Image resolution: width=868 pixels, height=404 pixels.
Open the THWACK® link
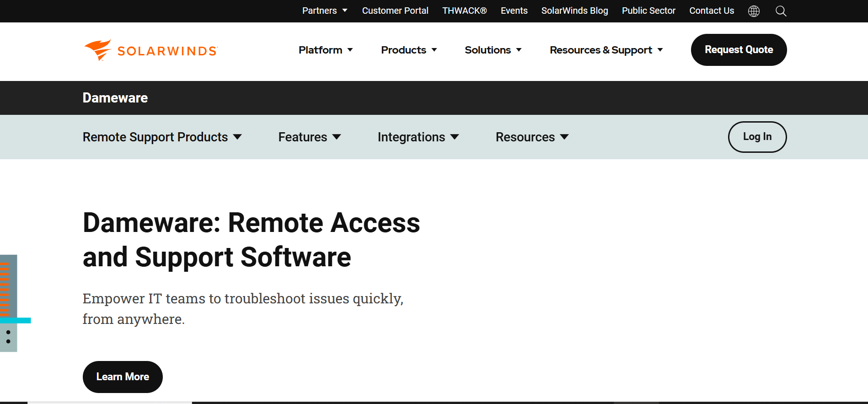click(464, 11)
